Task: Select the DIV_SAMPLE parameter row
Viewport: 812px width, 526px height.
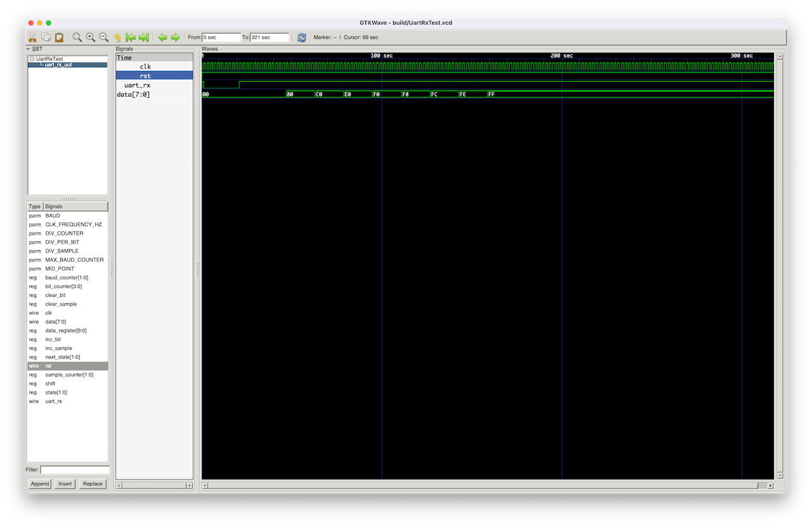Action: [67, 251]
